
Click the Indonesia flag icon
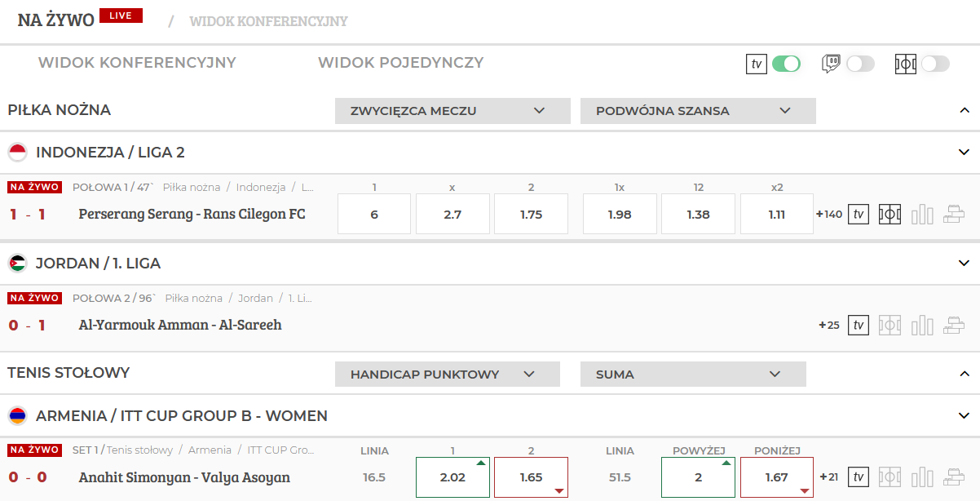point(18,153)
